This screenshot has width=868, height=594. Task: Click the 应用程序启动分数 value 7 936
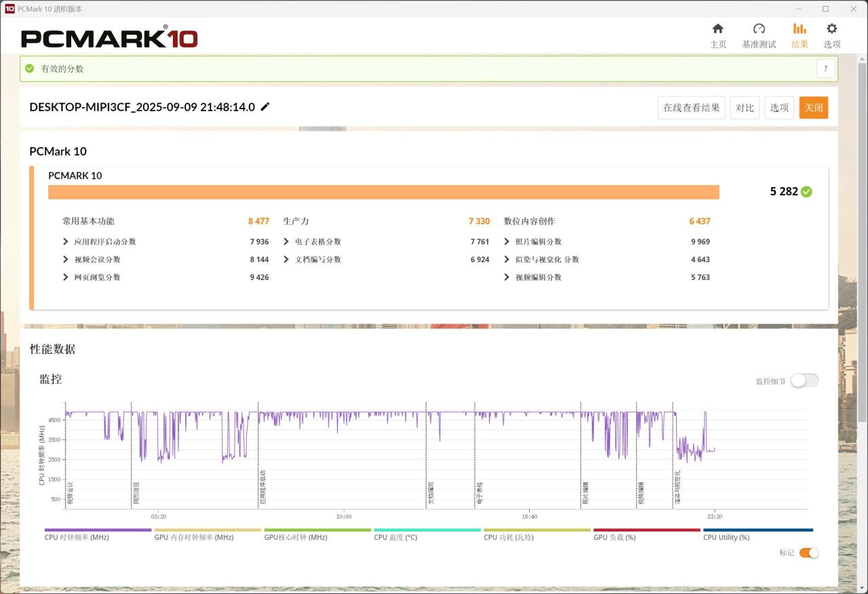[259, 241]
